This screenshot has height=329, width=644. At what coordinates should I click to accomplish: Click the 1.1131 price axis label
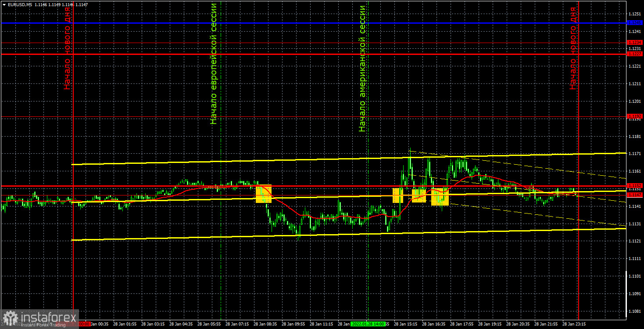635,224
